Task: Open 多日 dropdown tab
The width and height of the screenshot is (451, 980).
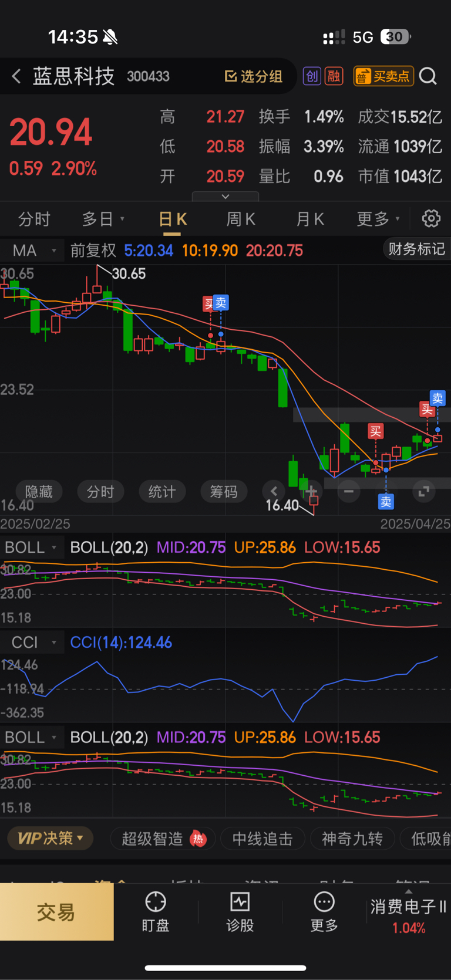Action: [103, 219]
